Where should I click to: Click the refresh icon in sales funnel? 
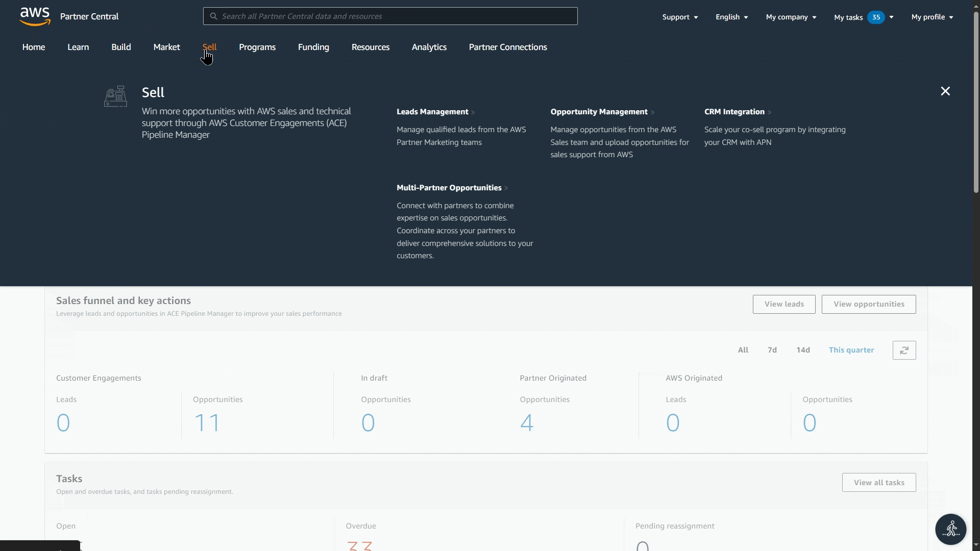[904, 350]
